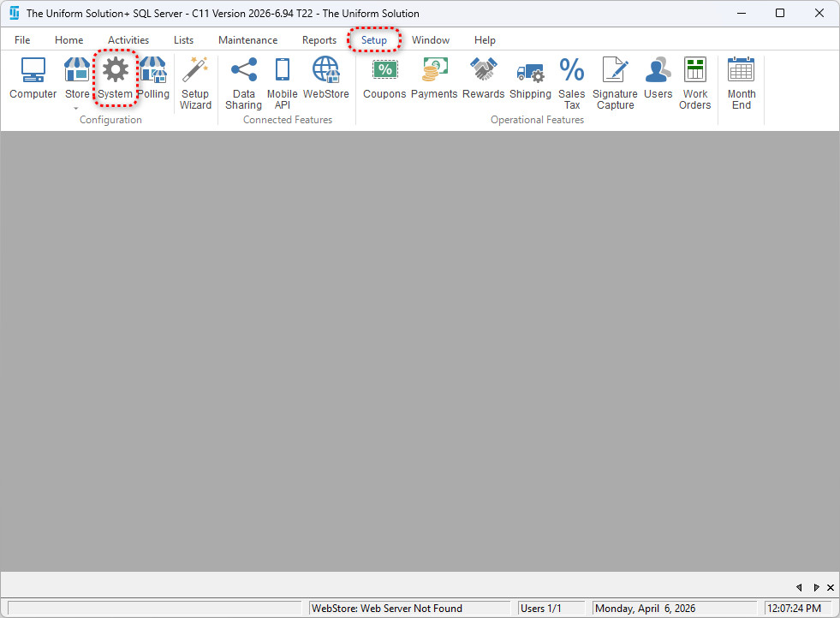Click Month End button
The image size is (840, 618).
tap(741, 83)
